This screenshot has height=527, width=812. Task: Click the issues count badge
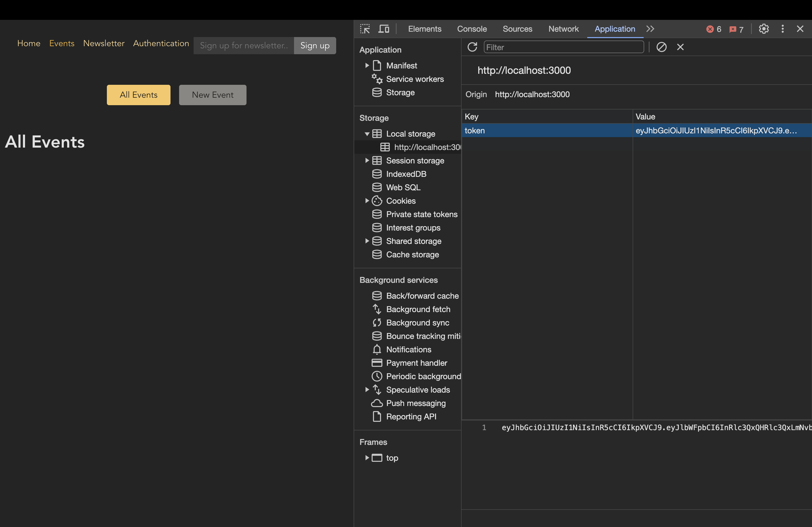point(736,29)
